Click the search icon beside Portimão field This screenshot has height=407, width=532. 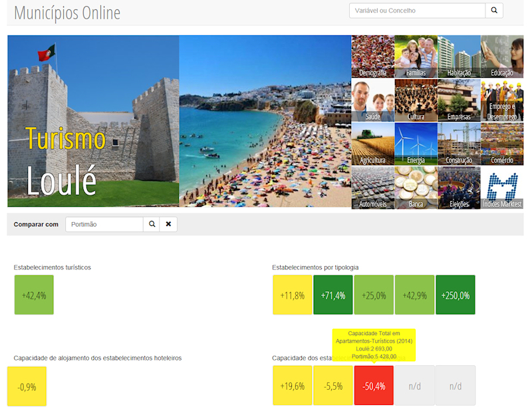click(152, 224)
